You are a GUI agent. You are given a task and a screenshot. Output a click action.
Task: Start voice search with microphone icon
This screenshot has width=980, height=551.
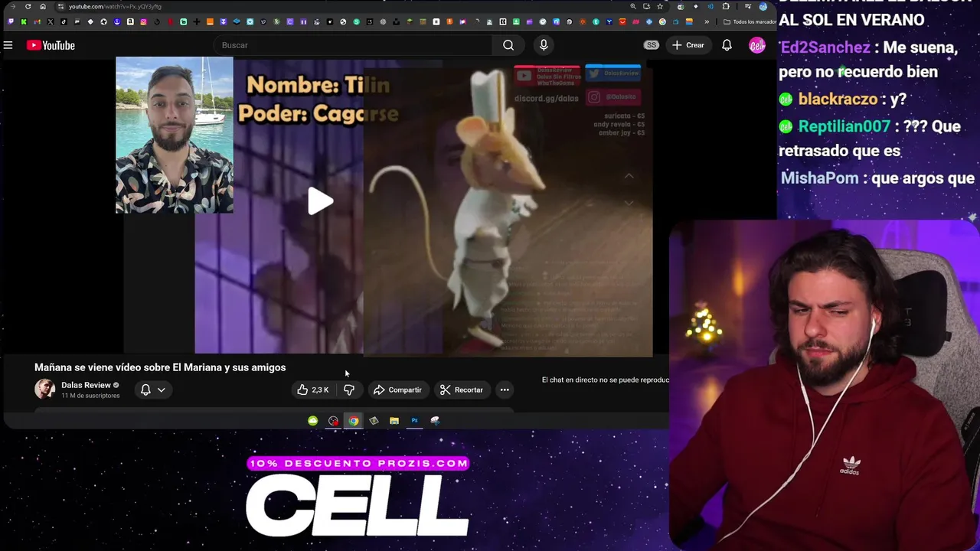pyautogui.click(x=544, y=45)
